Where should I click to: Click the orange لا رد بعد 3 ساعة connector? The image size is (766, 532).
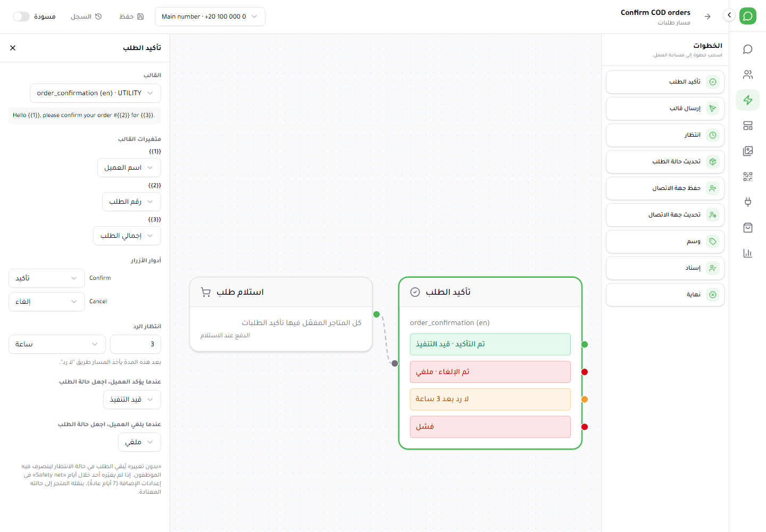[585, 400]
